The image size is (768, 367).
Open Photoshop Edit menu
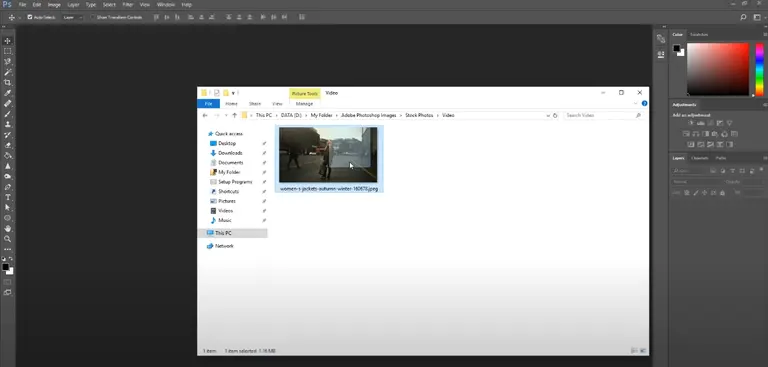[x=37, y=4]
